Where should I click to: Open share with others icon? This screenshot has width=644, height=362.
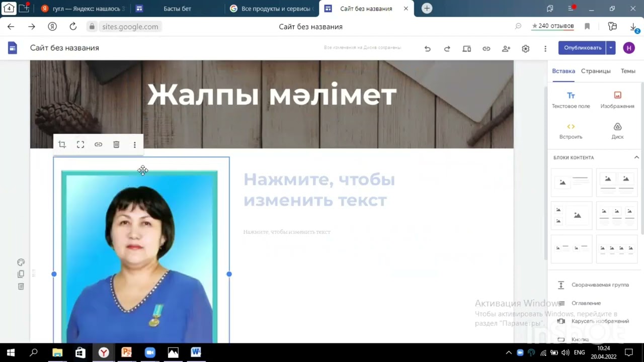tap(506, 48)
